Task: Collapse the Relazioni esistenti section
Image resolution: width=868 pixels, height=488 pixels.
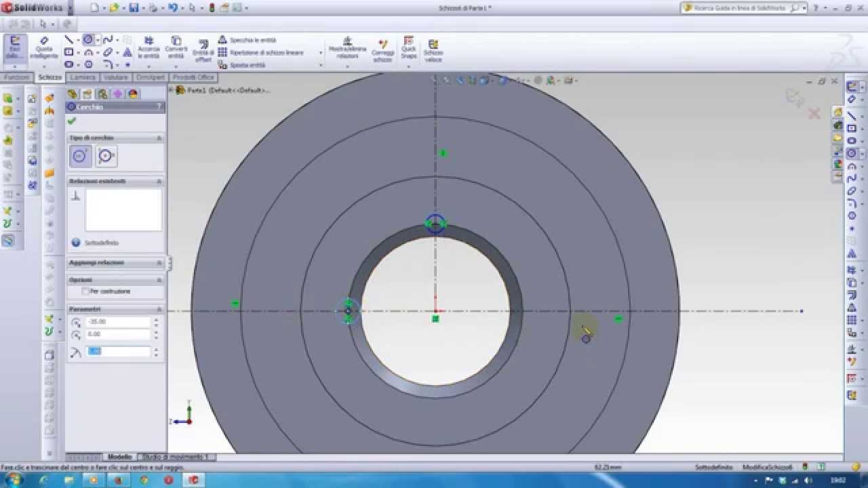Action: coord(159,182)
